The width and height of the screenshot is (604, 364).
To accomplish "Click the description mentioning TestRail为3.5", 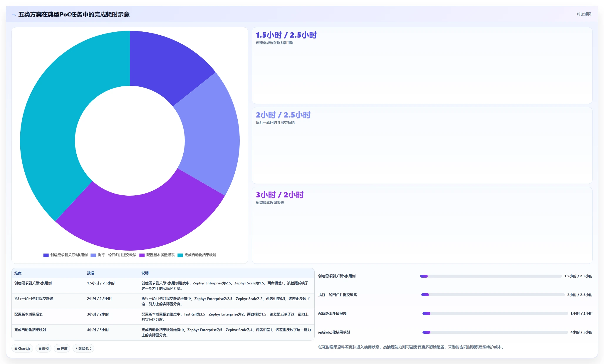I will click(x=225, y=317).
